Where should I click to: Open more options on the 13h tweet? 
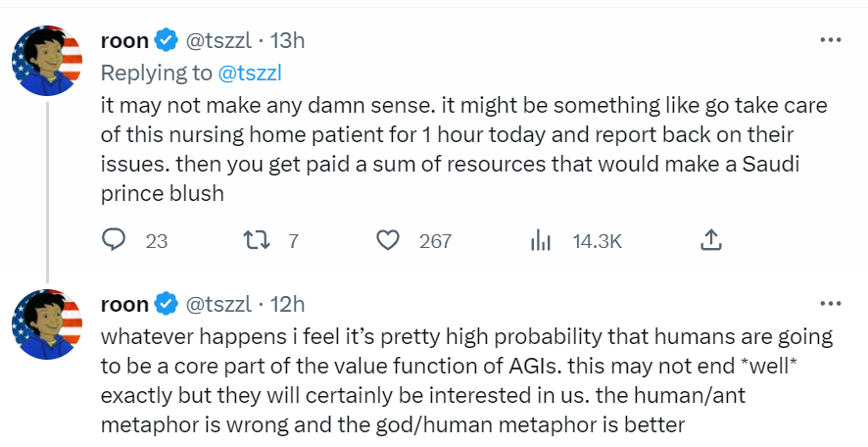pos(831,40)
